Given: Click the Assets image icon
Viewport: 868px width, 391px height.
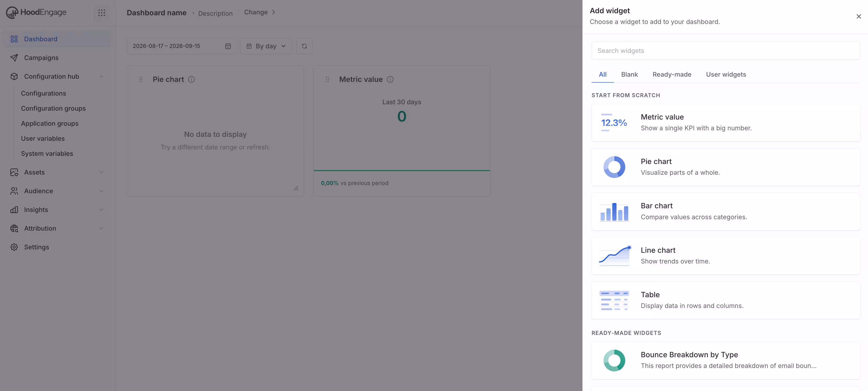Looking at the screenshot, I should coord(14,172).
